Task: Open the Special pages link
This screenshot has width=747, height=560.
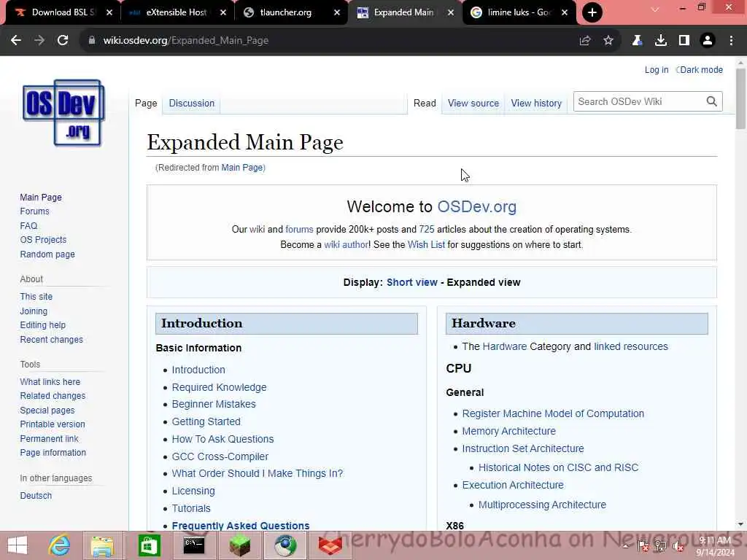Action: point(47,410)
